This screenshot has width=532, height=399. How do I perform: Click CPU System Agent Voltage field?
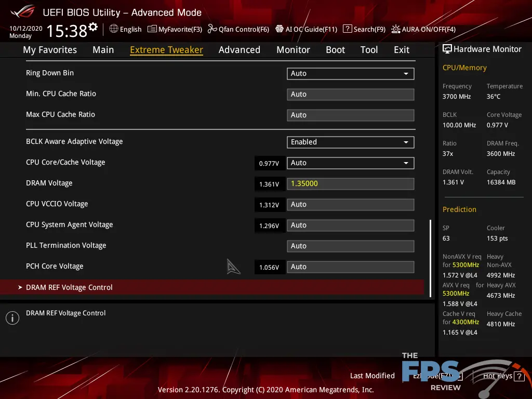(351, 225)
